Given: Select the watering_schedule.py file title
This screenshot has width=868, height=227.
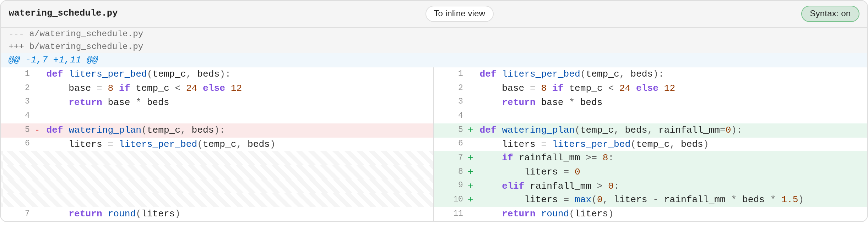Looking at the screenshot, I should [63, 13].
